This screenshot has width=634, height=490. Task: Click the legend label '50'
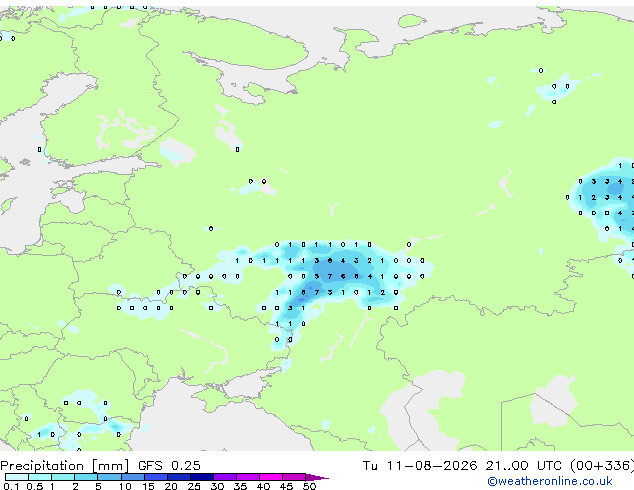[310, 486]
